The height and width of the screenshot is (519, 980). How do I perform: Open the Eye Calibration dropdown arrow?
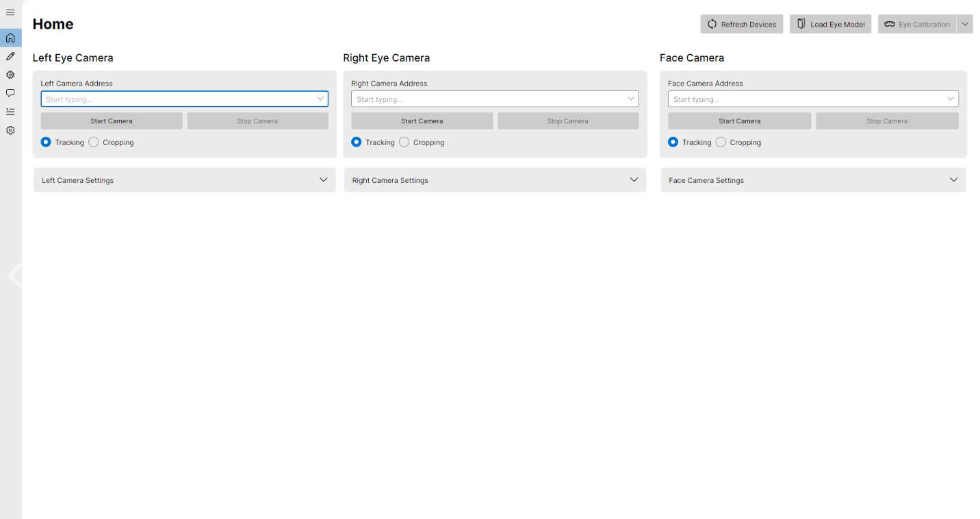click(x=965, y=24)
